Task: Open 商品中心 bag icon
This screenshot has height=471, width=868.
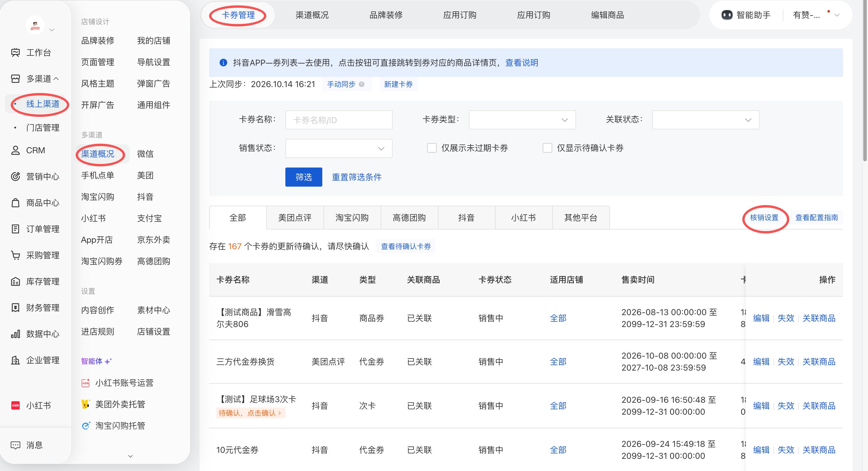Action: 15,203
